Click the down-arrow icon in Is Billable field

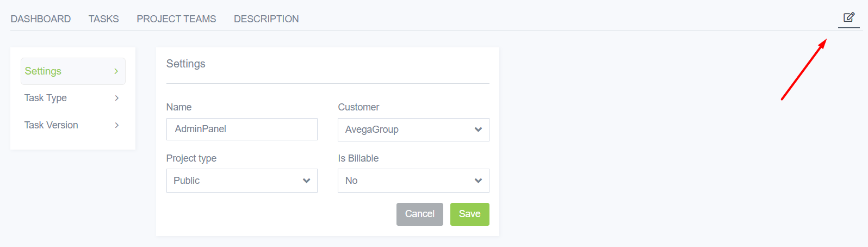478,181
